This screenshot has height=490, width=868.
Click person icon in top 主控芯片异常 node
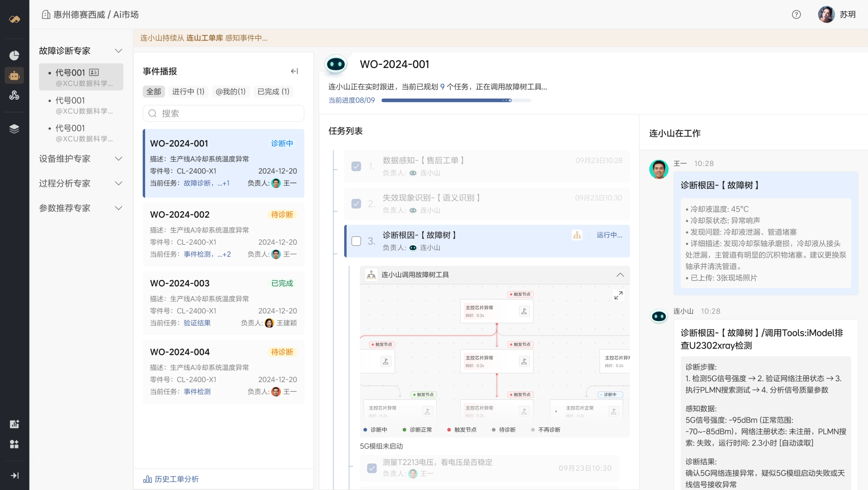[x=524, y=311]
